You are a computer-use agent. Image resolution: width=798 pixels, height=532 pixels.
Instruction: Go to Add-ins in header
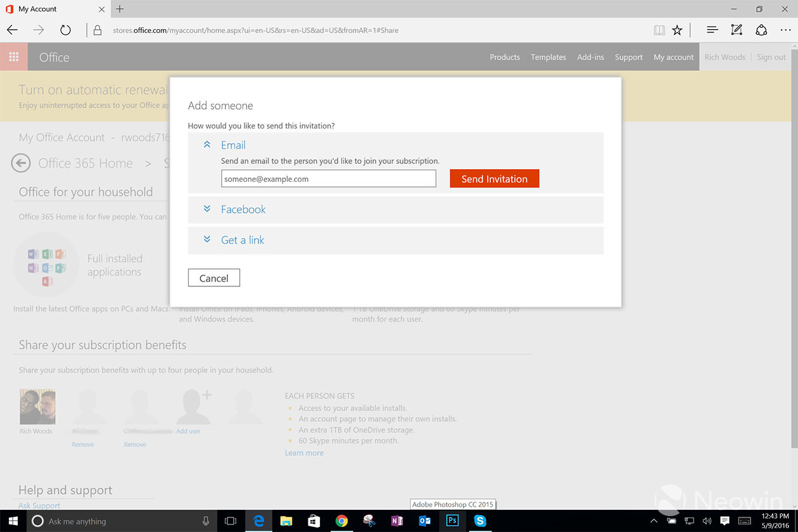point(590,57)
